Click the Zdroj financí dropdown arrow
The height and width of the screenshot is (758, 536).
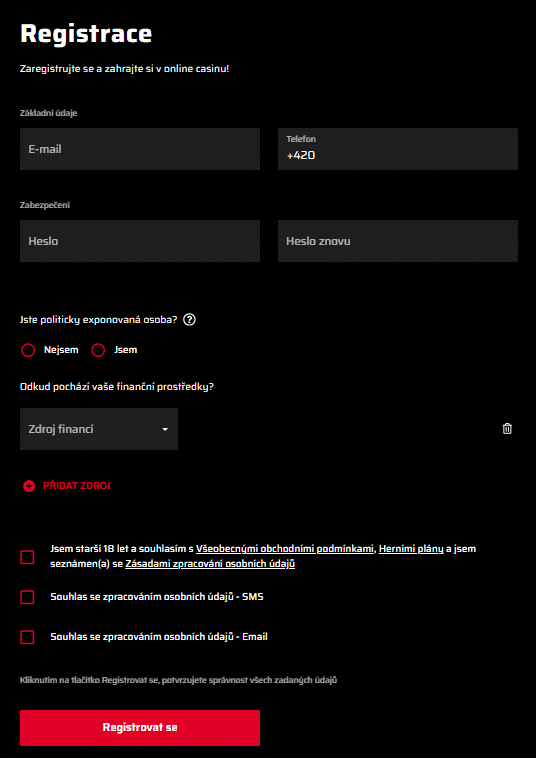coord(165,429)
